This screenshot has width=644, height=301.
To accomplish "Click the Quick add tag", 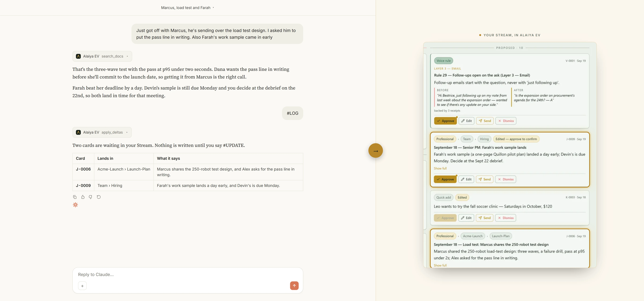I will pos(444,197).
